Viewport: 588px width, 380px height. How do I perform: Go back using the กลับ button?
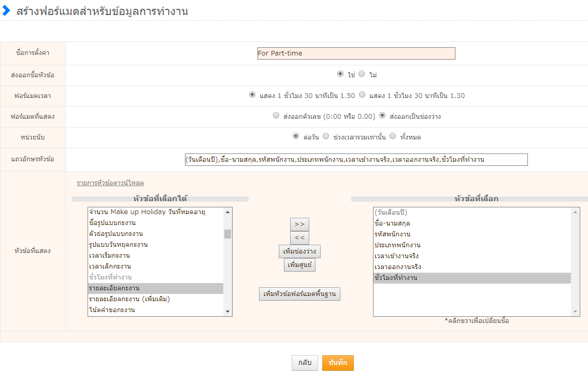[x=305, y=363]
